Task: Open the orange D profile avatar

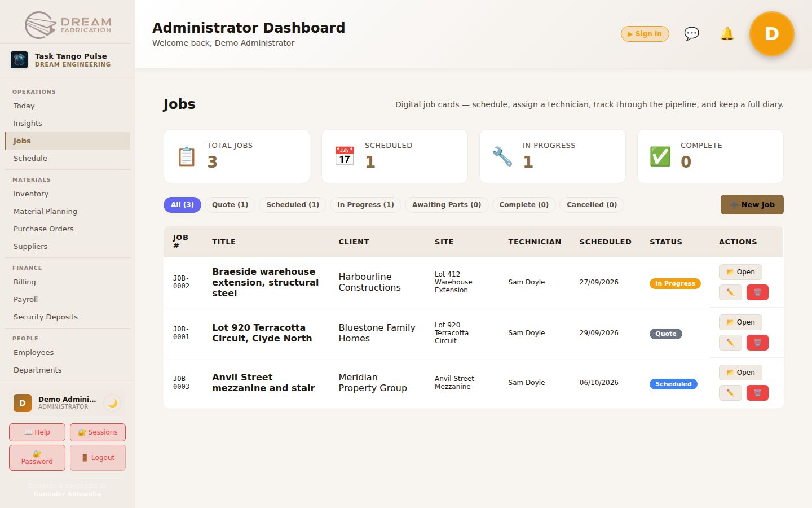Action: coord(771,34)
